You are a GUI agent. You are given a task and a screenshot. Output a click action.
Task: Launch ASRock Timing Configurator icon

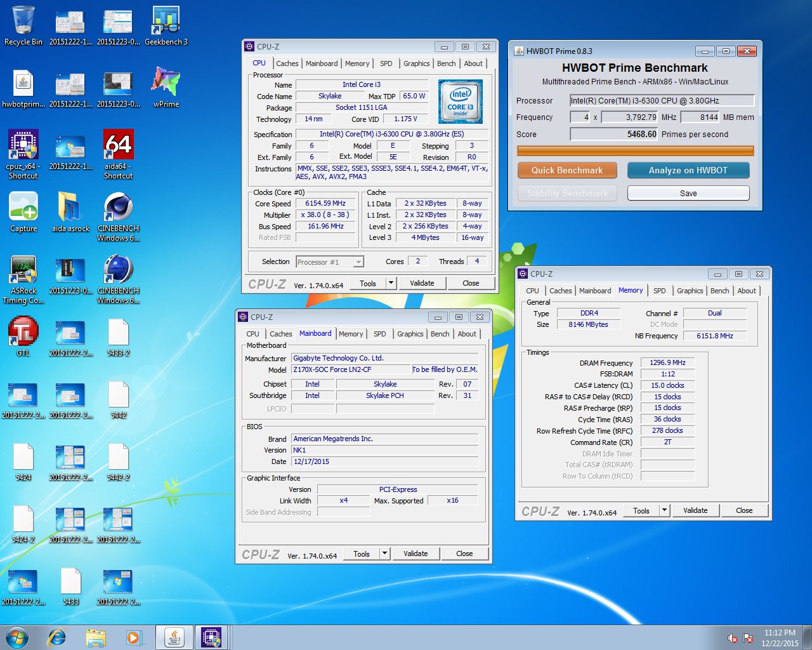coord(23,279)
